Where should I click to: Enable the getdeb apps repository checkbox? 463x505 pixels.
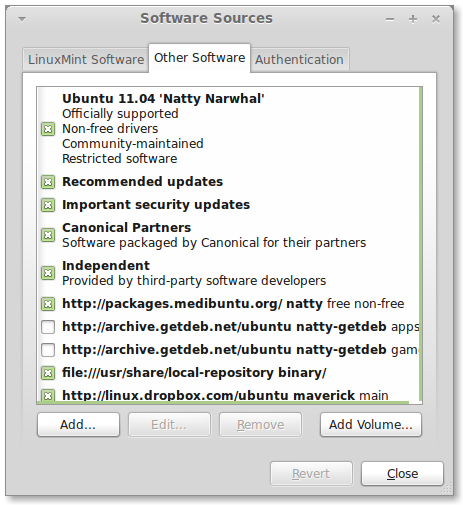click(x=48, y=327)
